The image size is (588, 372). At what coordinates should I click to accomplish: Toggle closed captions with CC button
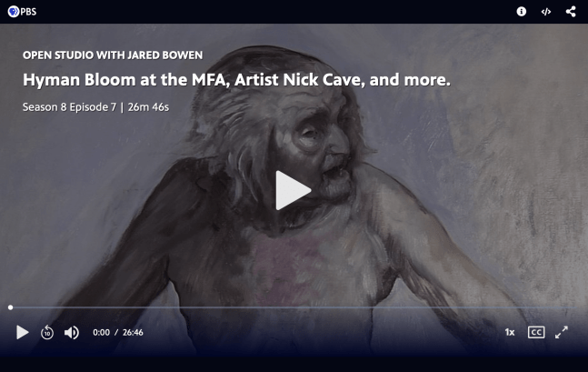click(x=536, y=332)
